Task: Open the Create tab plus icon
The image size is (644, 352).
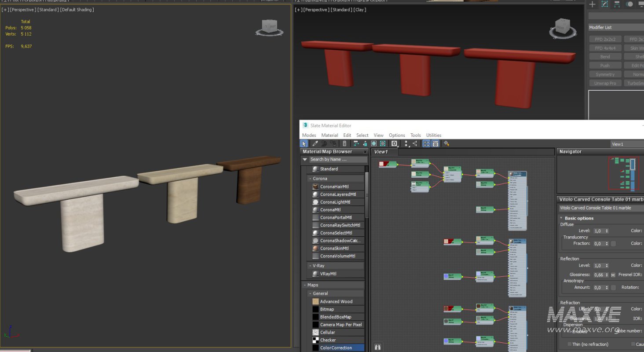Action: [x=593, y=4]
